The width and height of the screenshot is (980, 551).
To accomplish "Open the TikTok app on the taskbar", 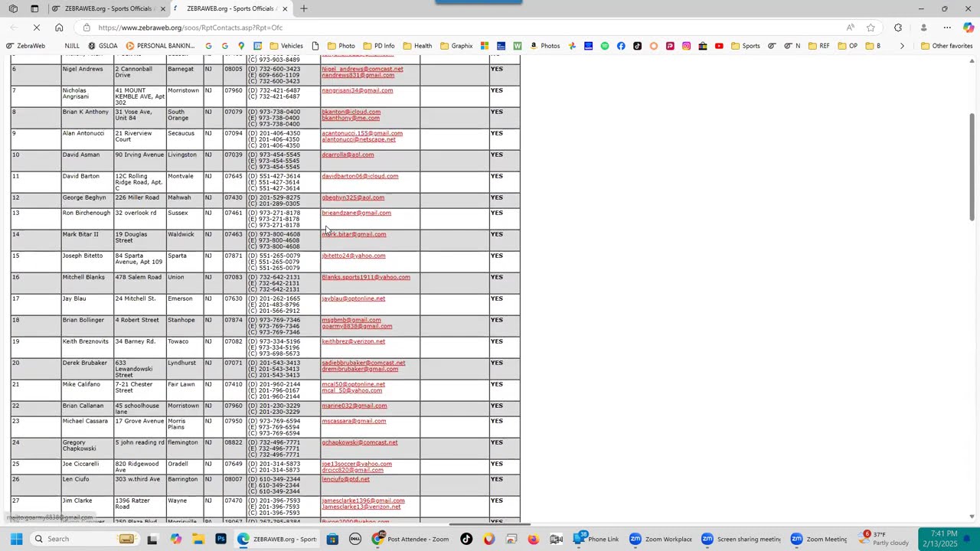I will 466,539.
